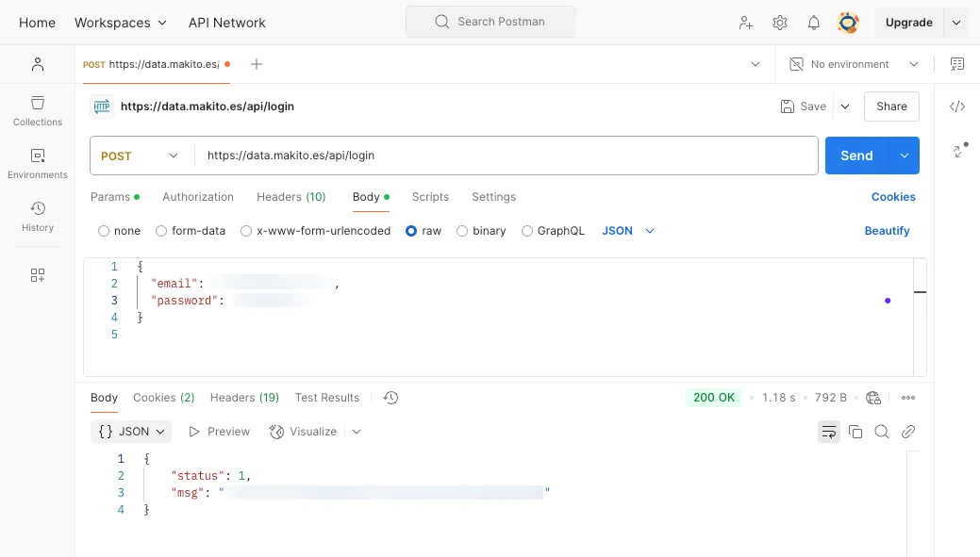The image size is (980, 557).
Task: Open the Postman settings gear
Action: click(x=780, y=22)
